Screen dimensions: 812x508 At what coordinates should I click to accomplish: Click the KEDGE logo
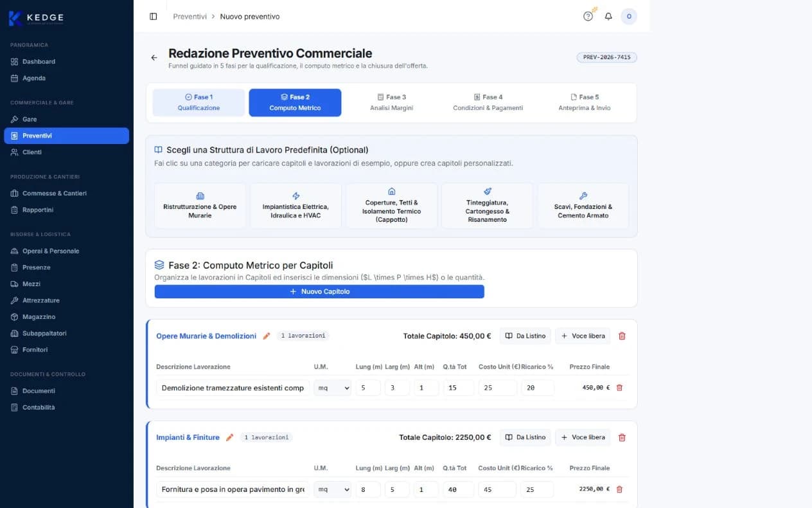(37, 18)
